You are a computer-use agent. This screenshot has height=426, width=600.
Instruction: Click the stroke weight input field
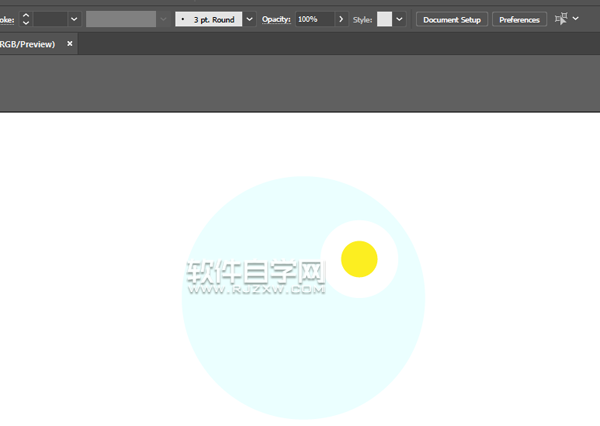[50, 19]
